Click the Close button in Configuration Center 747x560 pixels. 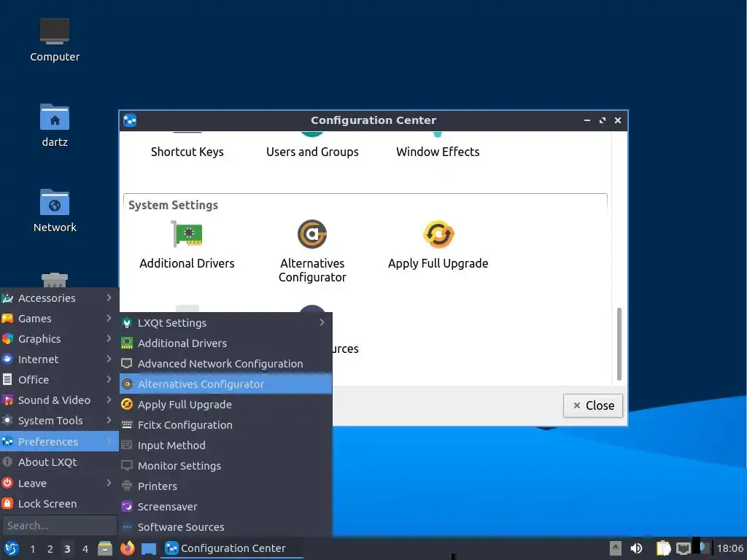[x=592, y=405]
